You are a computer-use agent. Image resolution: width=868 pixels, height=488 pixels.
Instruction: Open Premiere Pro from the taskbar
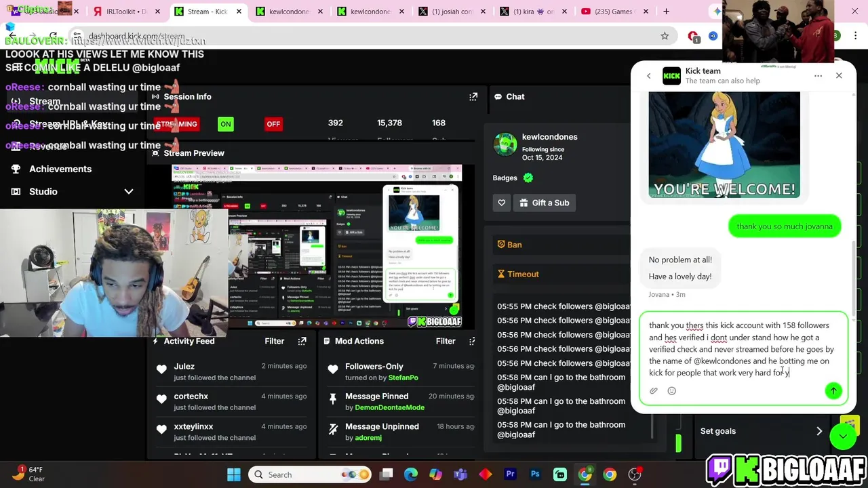click(510, 474)
